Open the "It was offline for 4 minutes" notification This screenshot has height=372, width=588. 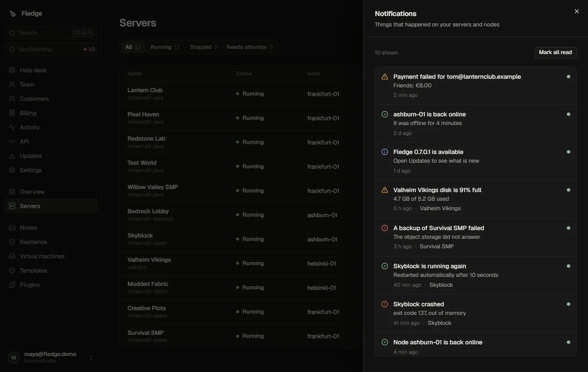point(476,123)
